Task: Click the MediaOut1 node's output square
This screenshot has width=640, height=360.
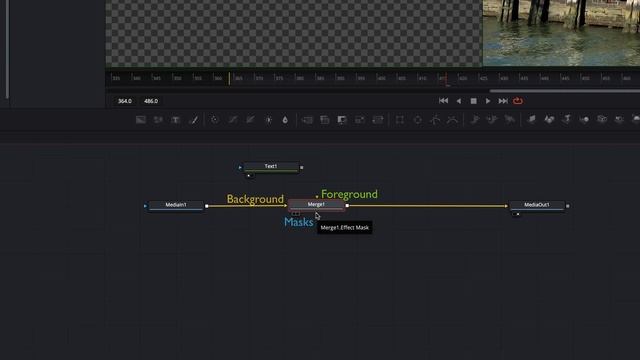Action: [x=568, y=206]
